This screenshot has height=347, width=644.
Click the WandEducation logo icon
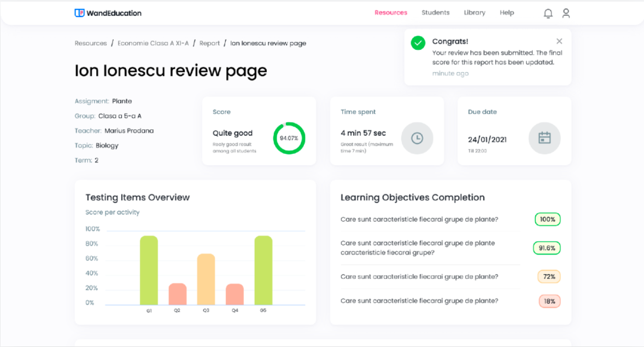coord(79,13)
